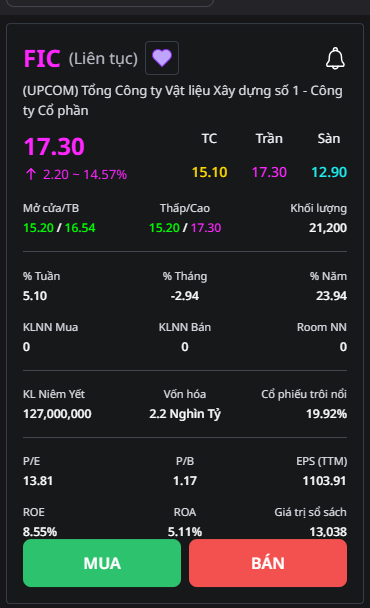Toggle the purple heart favorite icon
This screenshot has height=608, width=370.
coord(162,58)
